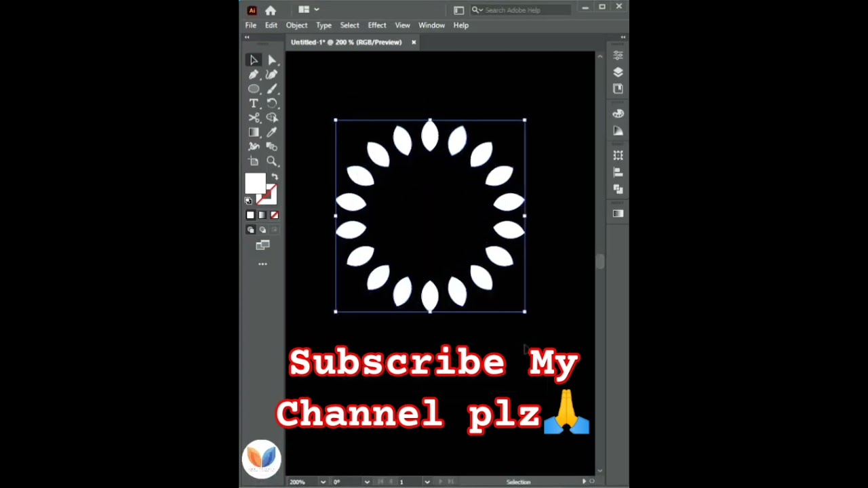Open the Gradient panel icon
Viewport: 868px width, 488px height.
point(618,213)
